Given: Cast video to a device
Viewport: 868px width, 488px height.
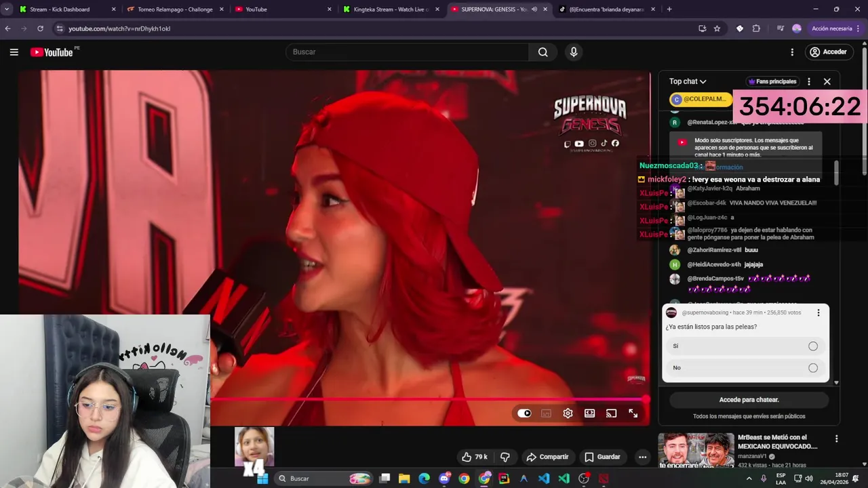Looking at the screenshot, I should point(611,413).
